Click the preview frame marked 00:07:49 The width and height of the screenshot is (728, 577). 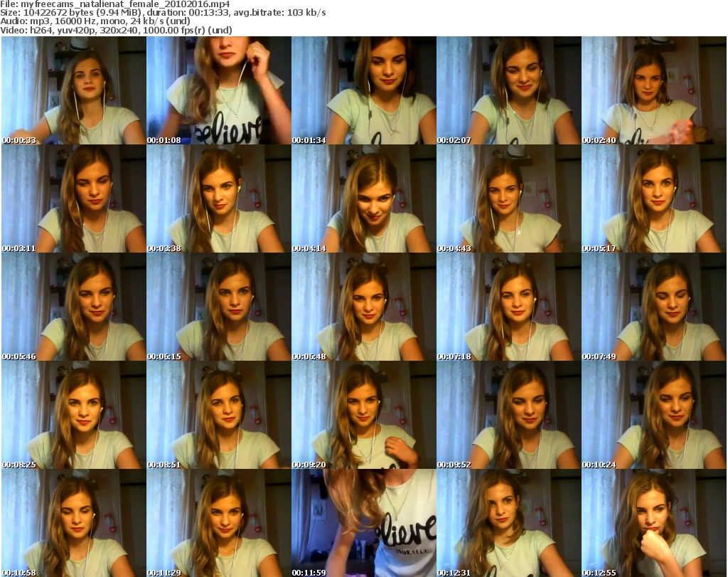pyautogui.click(x=654, y=307)
